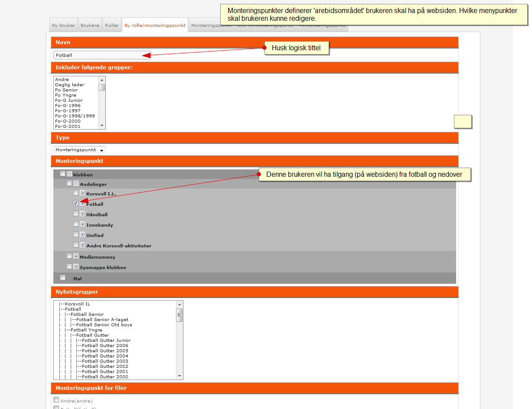Select Fotball Gutter 2006 news group
This screenshot has width=532, height=409.
point(94,346)
